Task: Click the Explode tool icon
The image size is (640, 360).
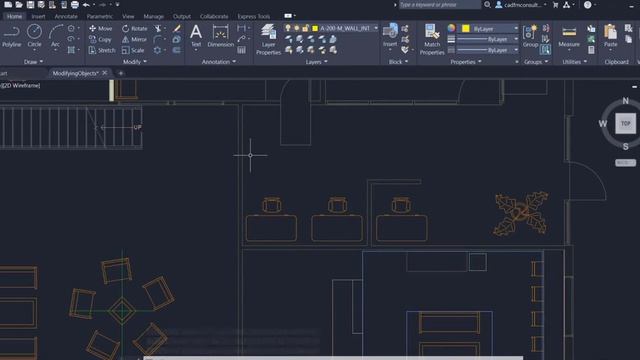Action: 176,40
